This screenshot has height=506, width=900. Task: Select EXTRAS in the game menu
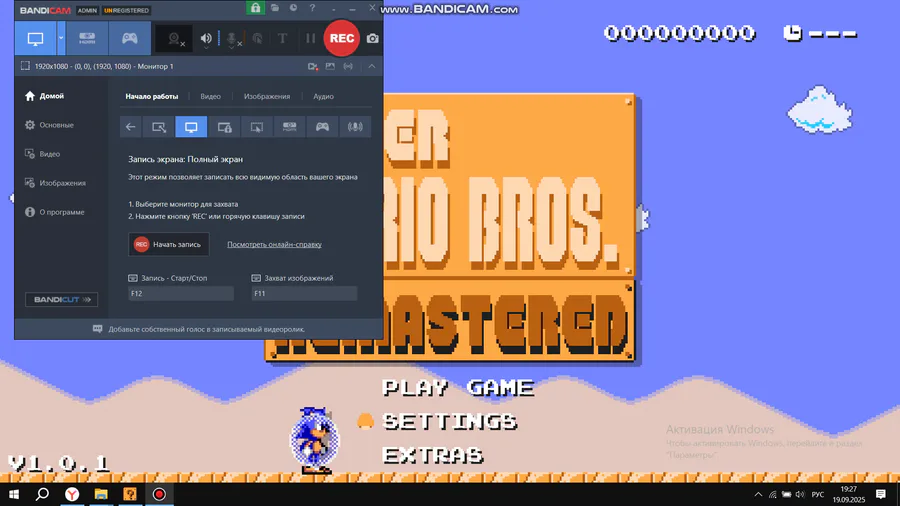tap(433, 456)
